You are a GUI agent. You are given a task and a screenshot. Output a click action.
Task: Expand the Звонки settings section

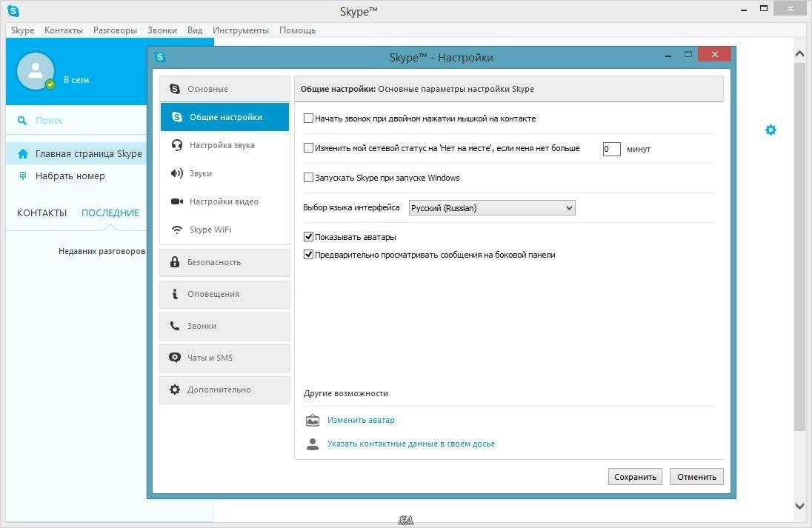(x=224, y=326)
